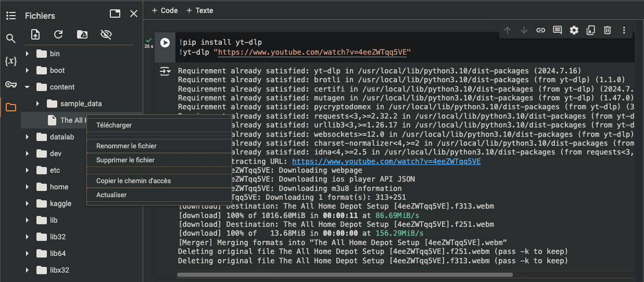
Task: Delete the current cell
Action: (x=607, y=30)
